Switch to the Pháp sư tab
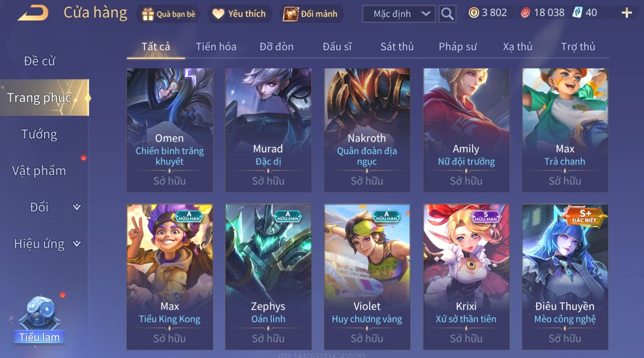The image size is (644, 358). (458, 47)
